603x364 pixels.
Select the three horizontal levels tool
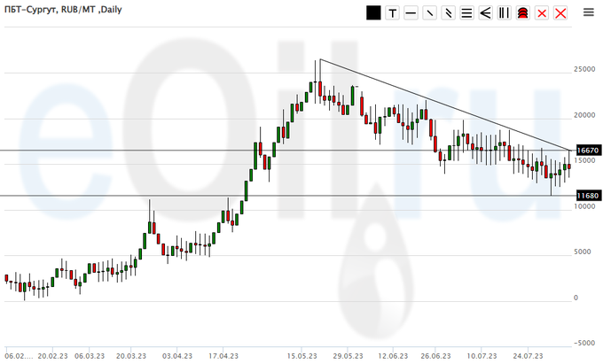(466, 13)
